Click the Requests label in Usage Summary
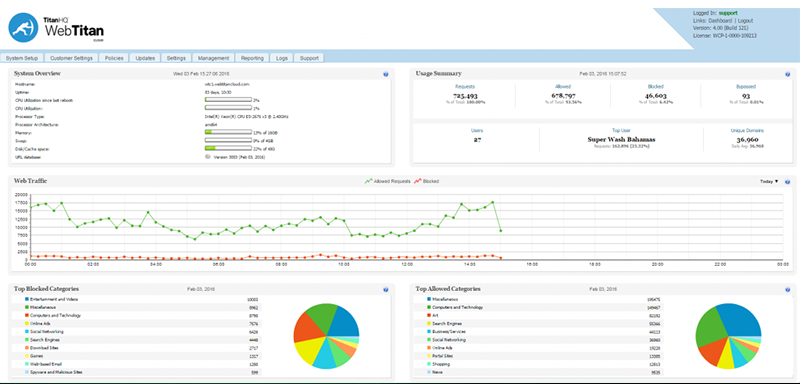Screen dimensions: 800x384 [x=465, y=87]
